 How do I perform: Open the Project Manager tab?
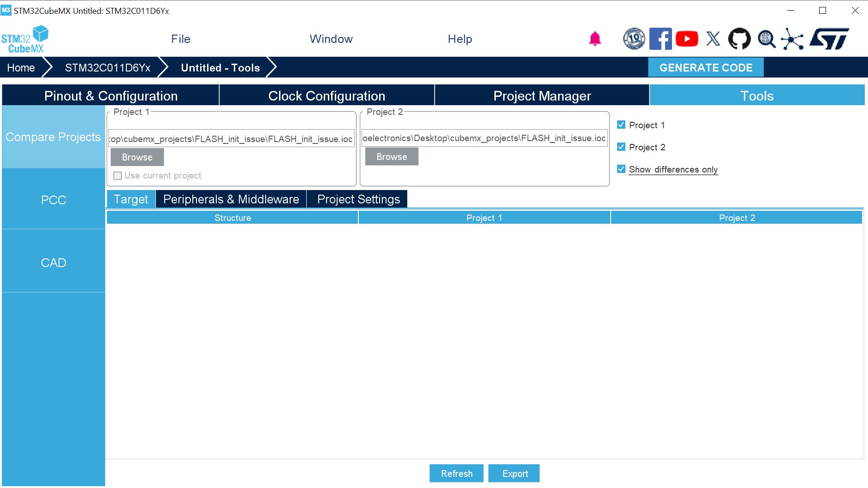pos(542,95)
